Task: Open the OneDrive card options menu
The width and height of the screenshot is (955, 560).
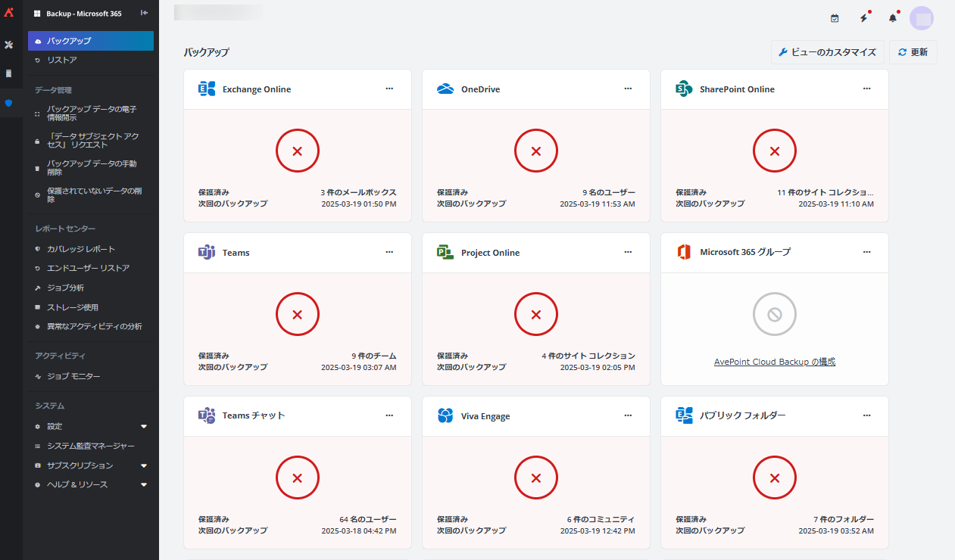Action: [x=628, y=89]
